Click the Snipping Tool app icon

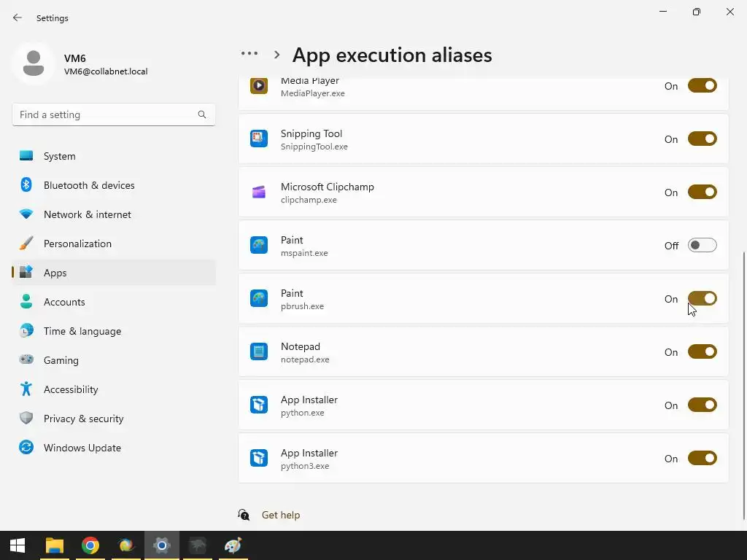click(x=259, y=139)
